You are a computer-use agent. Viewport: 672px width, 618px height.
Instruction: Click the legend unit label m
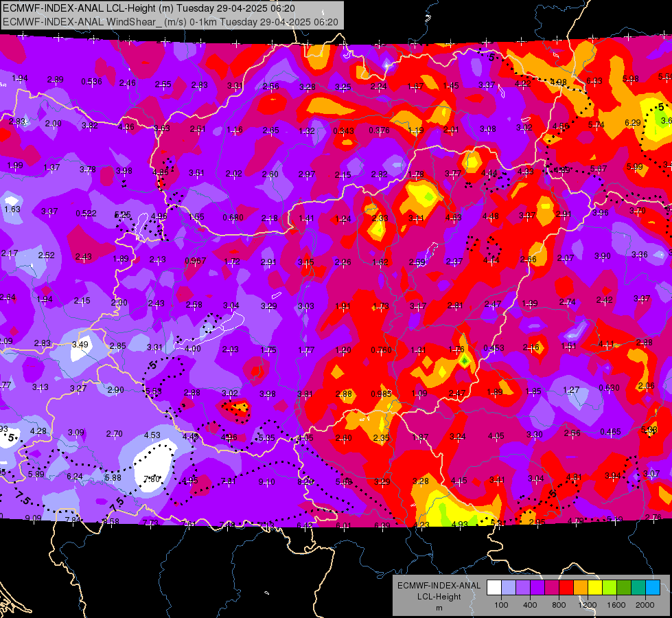(x=439, y=608)
